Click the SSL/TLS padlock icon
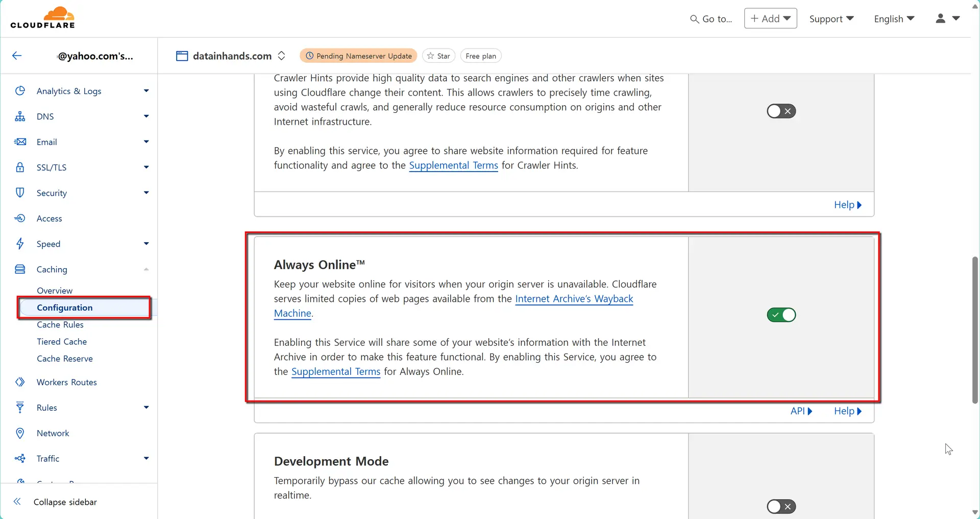The width and height of the screenshot is (980, 519). (x=20, y=167)
